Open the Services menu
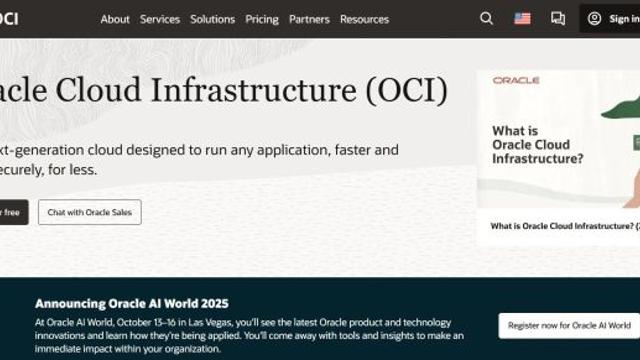 160,19
